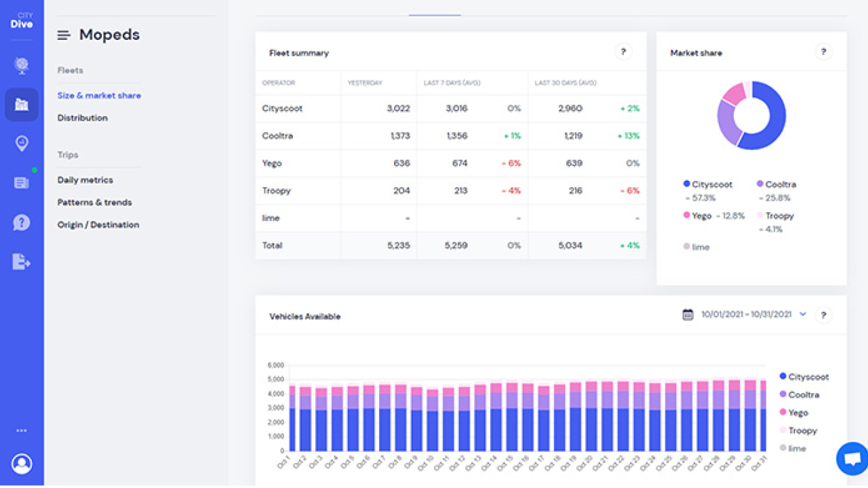Show help for Market share
Screen dimensions: 868x488
click(x=823, y=52)
